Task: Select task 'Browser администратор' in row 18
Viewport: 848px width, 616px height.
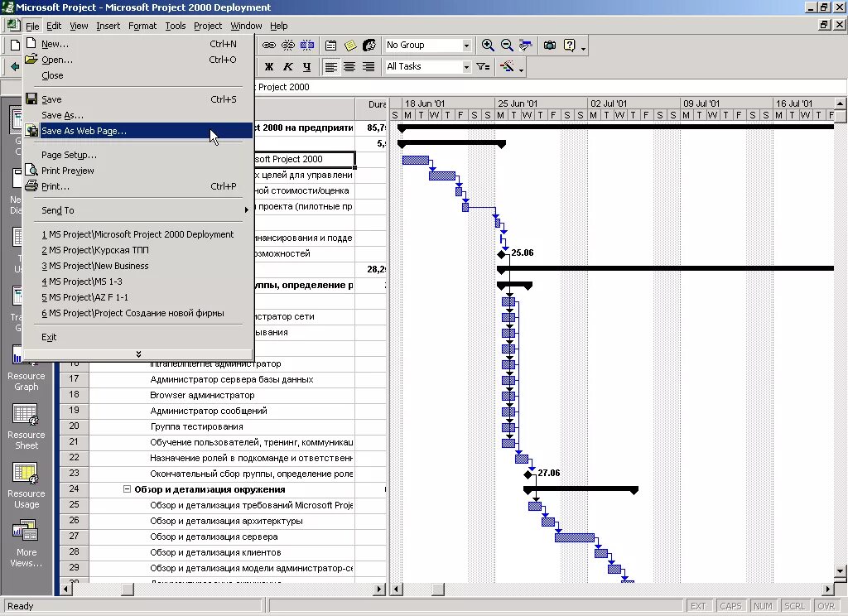Action: pyautogui.click(x=202, y=395)
